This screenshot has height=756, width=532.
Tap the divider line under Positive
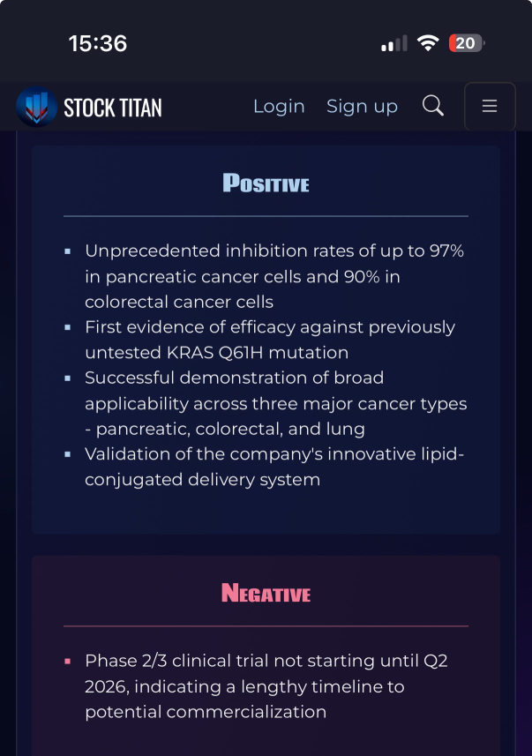266,216
